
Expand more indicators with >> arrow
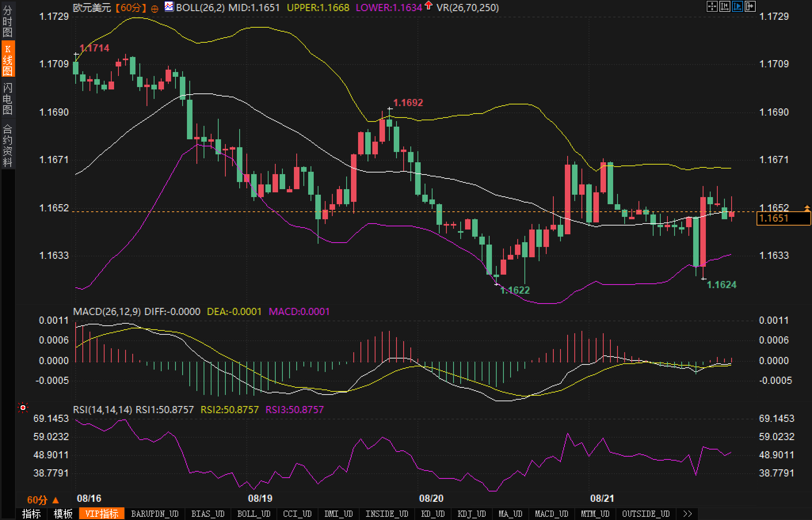[x=688, y=514]
